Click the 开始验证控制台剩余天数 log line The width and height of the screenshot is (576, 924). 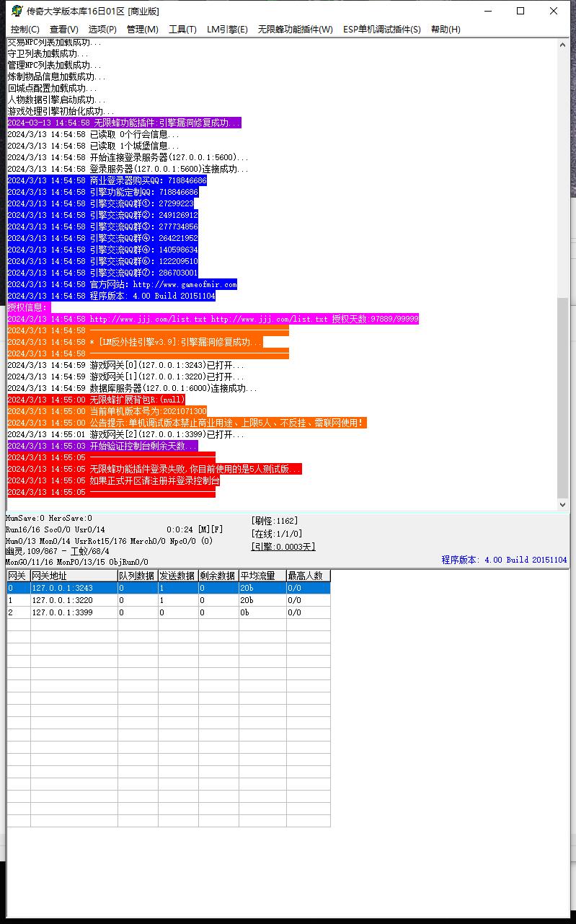pyautogui.click(x=102, y=446)
